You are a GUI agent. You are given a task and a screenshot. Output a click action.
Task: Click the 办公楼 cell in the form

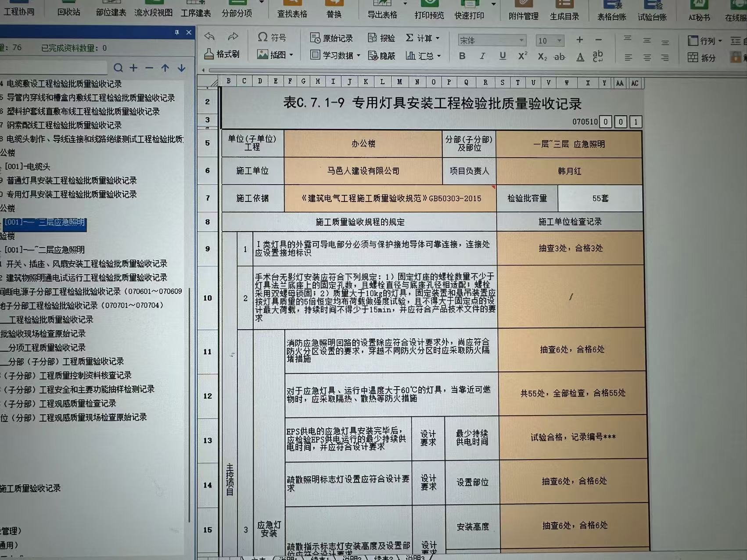[363, 144]
